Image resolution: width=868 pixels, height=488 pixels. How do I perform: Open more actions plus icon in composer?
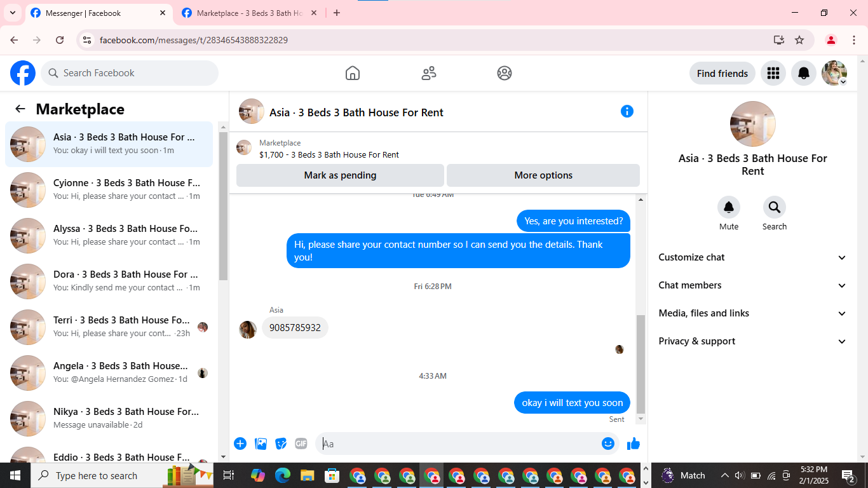pyautogui.click(x=240, y=444)
